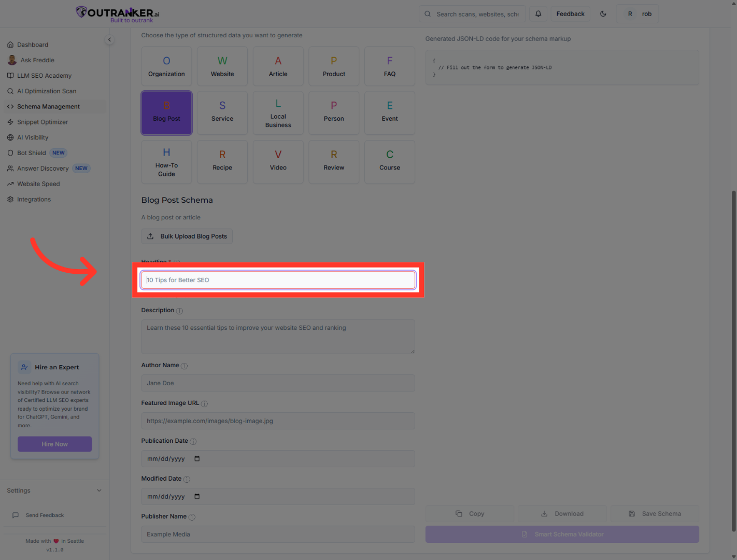This screenshot has width=737, height=560.
Task: Open Answer Discovery page
Action: coord(55,169)
